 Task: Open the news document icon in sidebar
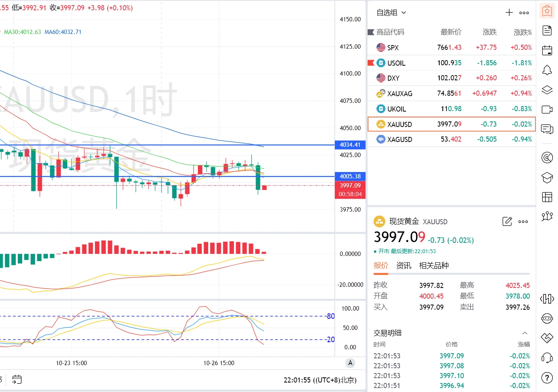pos(547,30)
